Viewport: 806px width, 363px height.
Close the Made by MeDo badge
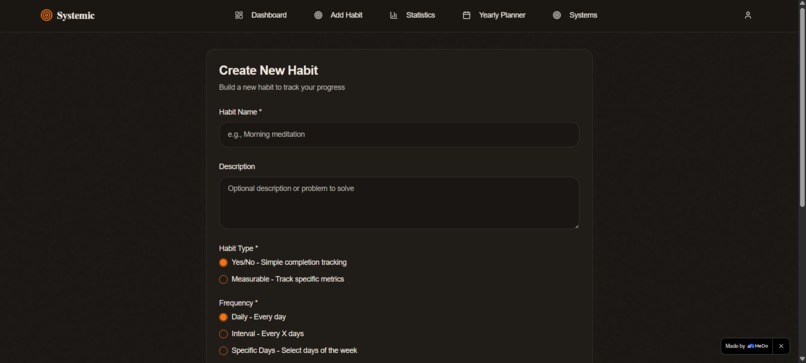781,346
